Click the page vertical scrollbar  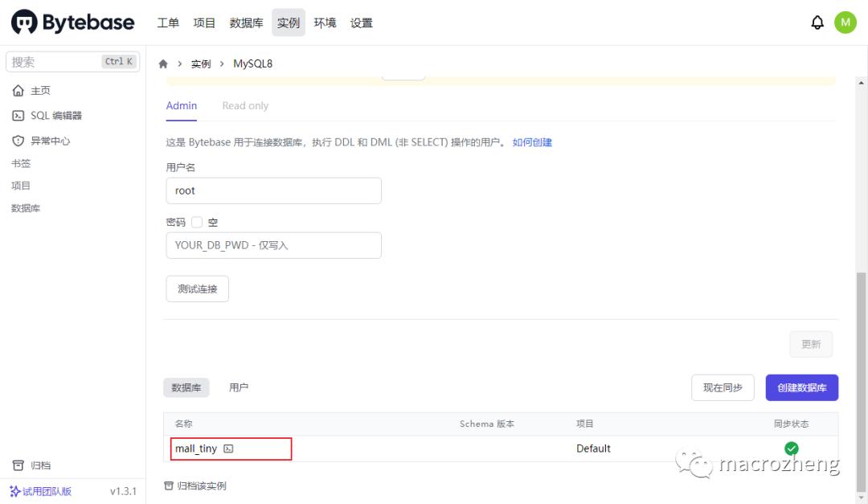861,378
